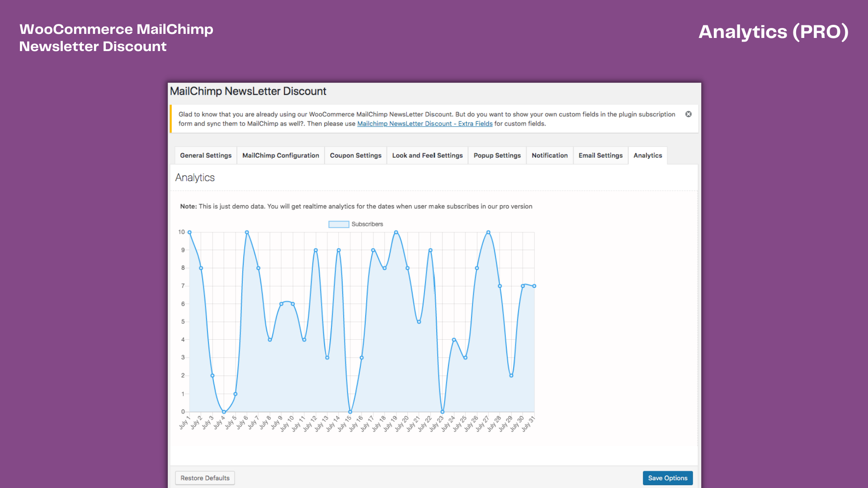Click the July 1 data point at 10
This screenshot has height=488, width=868.
tap(189, 232)
